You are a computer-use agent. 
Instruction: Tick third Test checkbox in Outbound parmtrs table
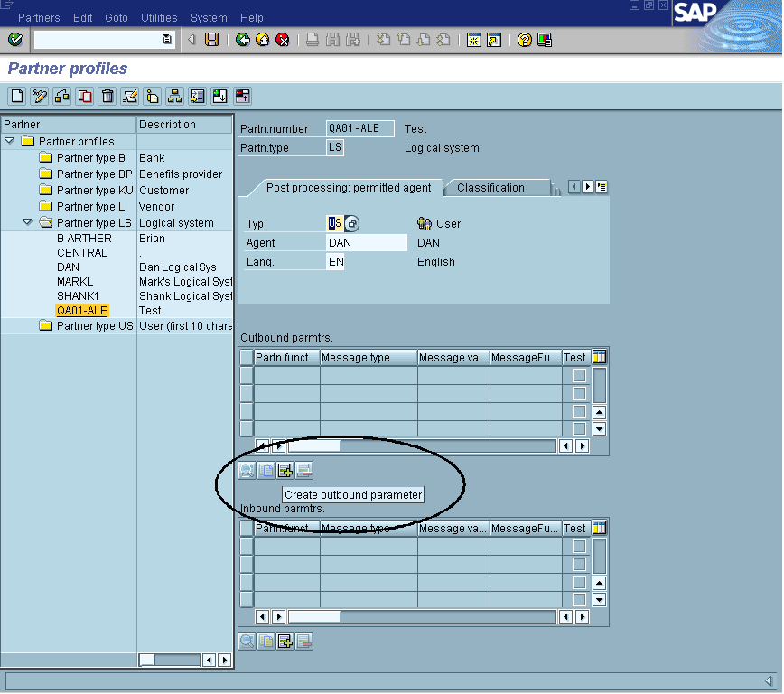(x=579, y=411)
